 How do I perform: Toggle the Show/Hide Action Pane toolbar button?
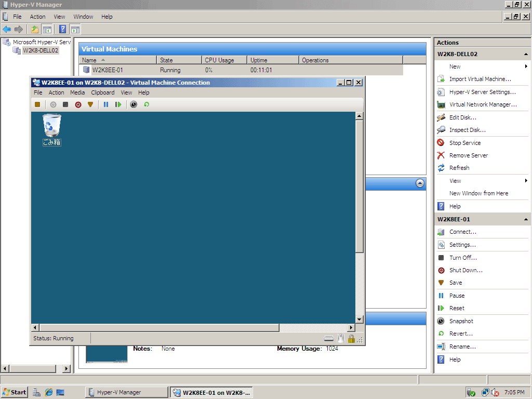point(75,30)
